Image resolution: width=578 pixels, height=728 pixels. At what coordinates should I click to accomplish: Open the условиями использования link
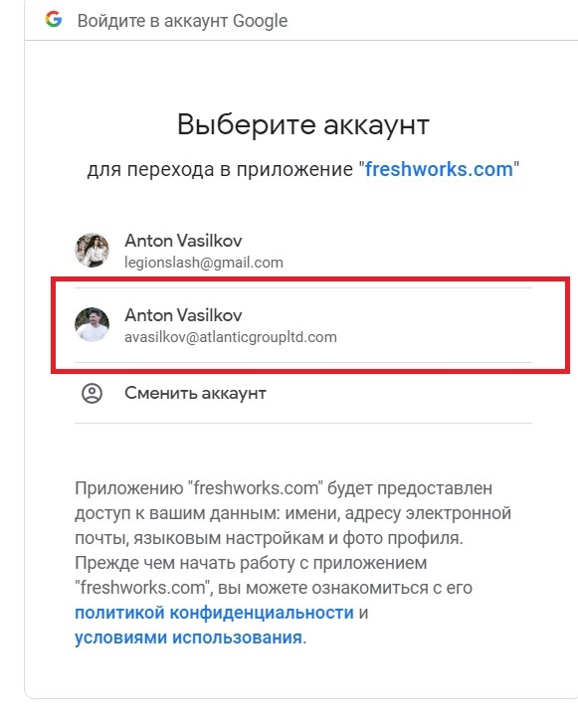[188, 637]
